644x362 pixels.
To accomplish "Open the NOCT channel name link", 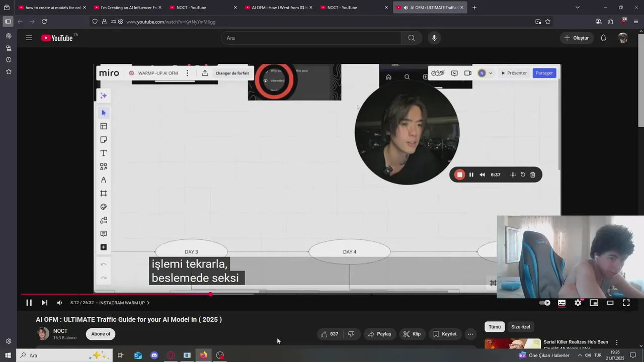I will point(60,331).
